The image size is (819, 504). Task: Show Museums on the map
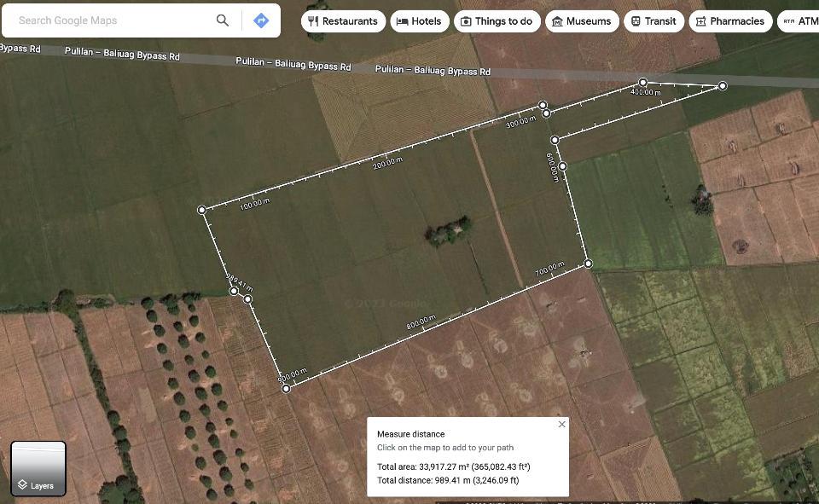point(582,21)
